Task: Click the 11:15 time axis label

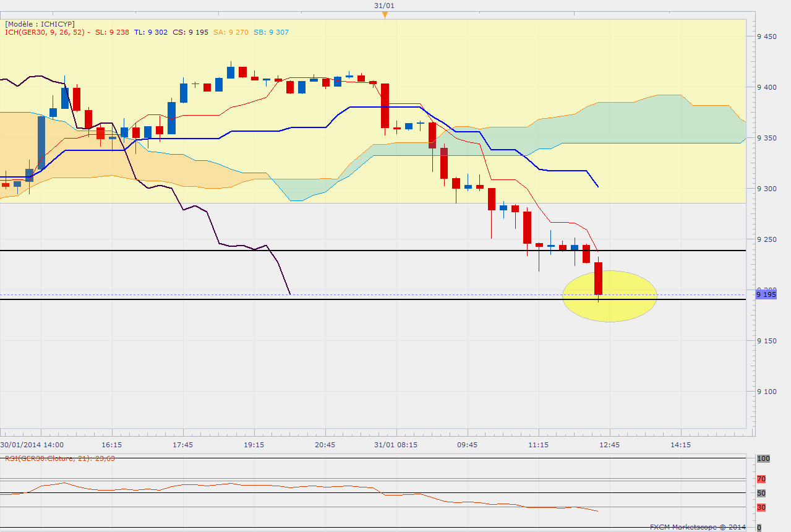Action: pos(539,445)
